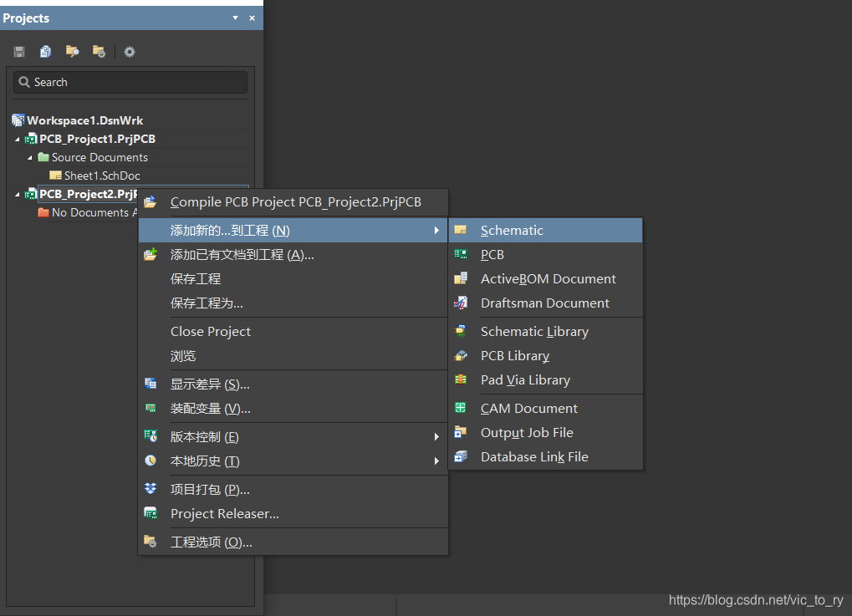
Task: Close the Projects panel
Action: pyautogui.click(x=253, y=18)
